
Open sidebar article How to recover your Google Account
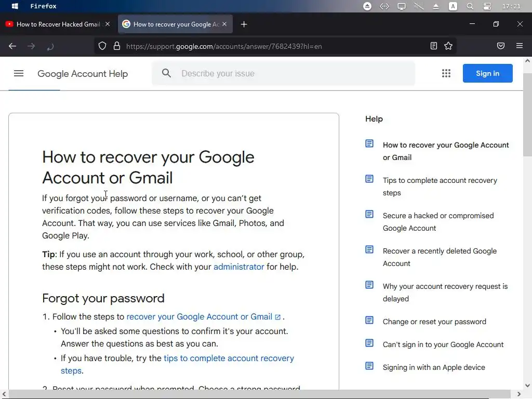pyautogui.click(x=445, y=151)
